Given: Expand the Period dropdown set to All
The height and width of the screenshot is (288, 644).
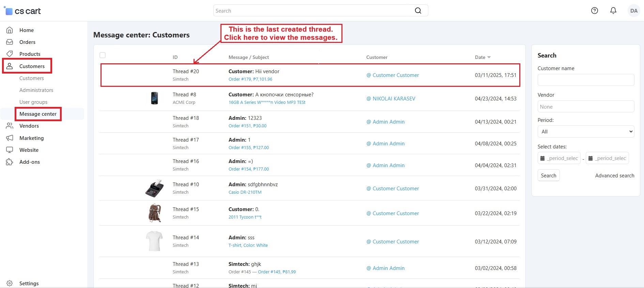Looking at the screenshot, I should (585, 132).
